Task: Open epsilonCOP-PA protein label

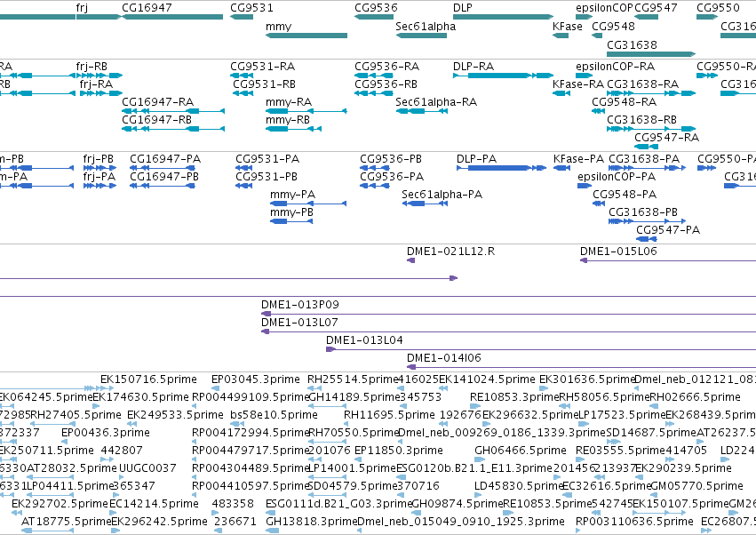Action: tap(617, 177)
